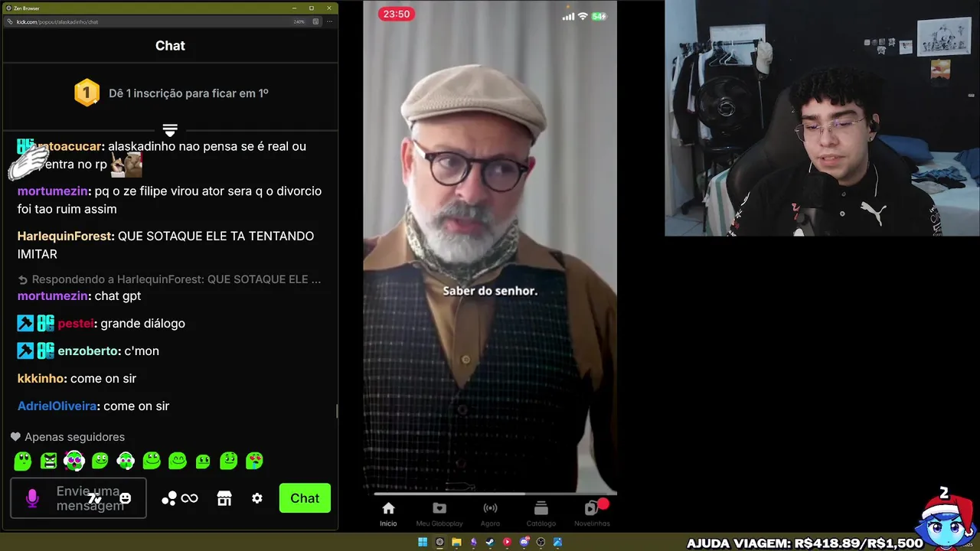Click the video progress bar above Globoplay tabs
The image size is (980, 551).
(490, 493)
